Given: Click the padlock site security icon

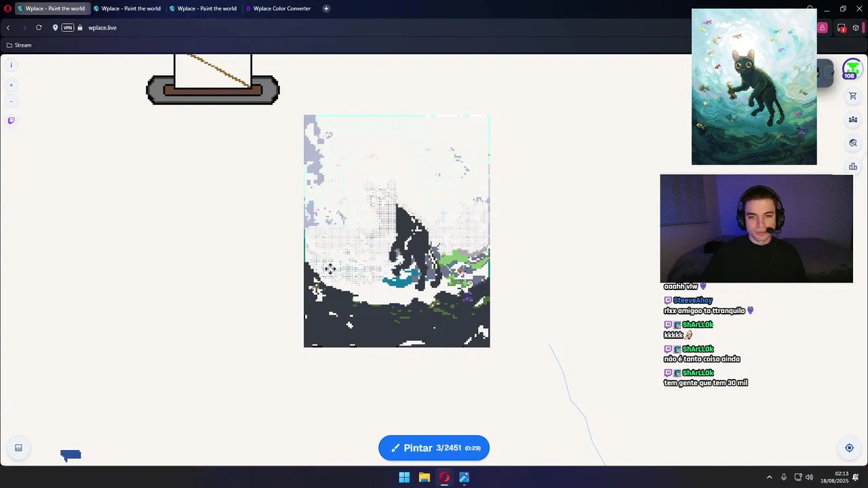Looking at the screenshot, I should (80, 28).
